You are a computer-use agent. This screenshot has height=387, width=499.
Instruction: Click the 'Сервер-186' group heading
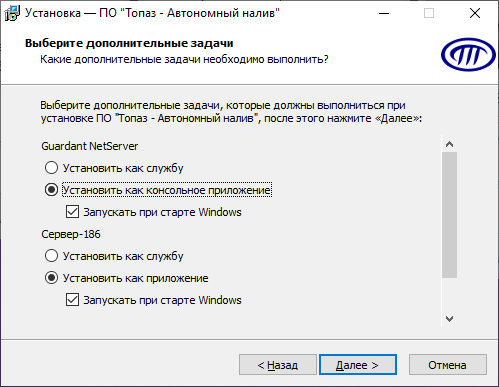71,234
